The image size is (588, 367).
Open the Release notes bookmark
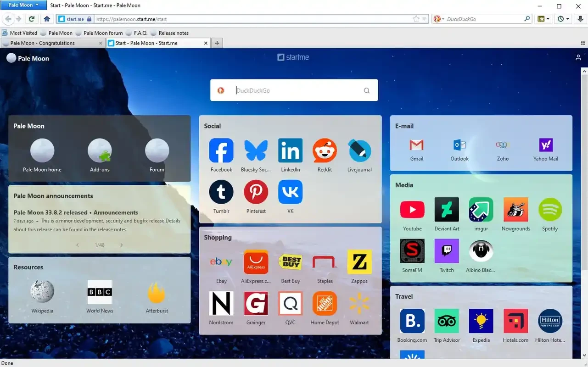pos(173,33)
